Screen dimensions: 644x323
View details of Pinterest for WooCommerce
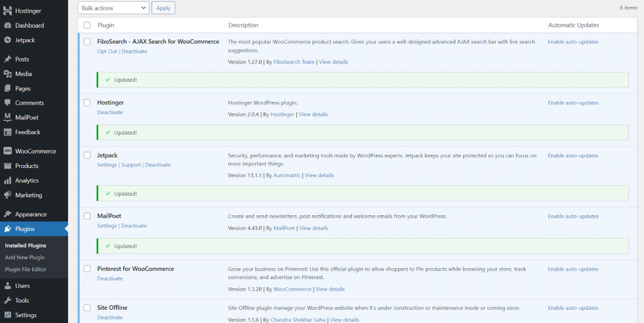coord(330,289)
